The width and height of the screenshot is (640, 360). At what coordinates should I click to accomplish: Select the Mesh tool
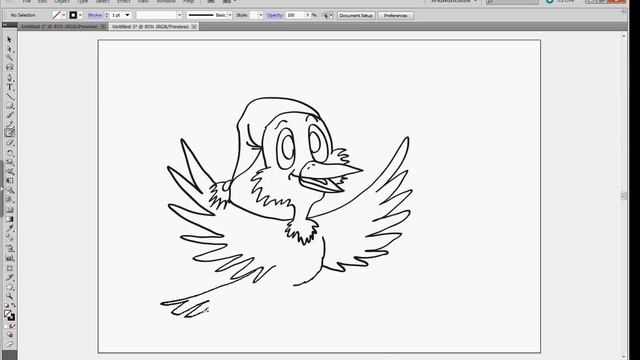click(9, 210)
